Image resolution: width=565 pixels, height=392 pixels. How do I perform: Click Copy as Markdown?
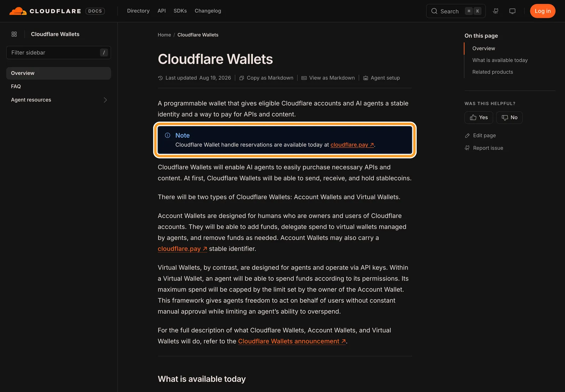266,78
